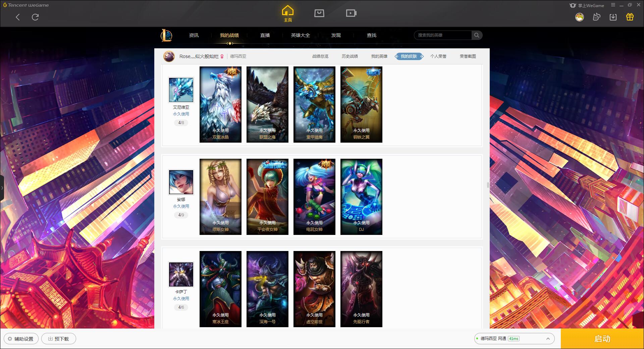
Task: Click the 4/8 skin count for 艾尼维亚
Action: pyautogui.click(x=181, y=123)
